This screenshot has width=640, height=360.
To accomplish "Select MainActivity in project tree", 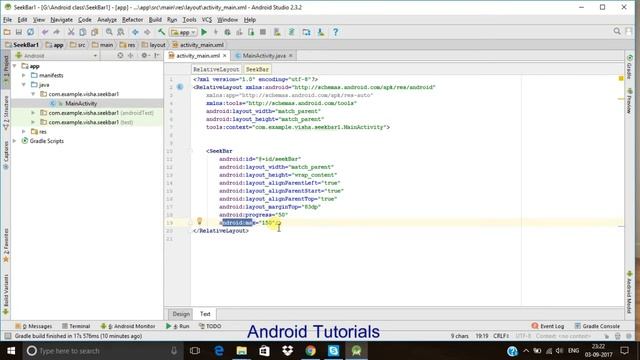I will (x=81, y=103).
